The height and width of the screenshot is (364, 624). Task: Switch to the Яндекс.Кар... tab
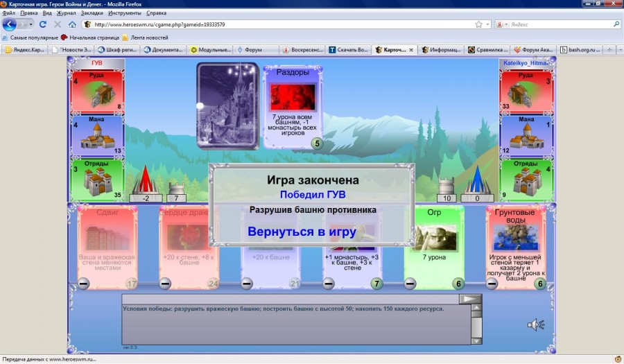pos(25,50)
